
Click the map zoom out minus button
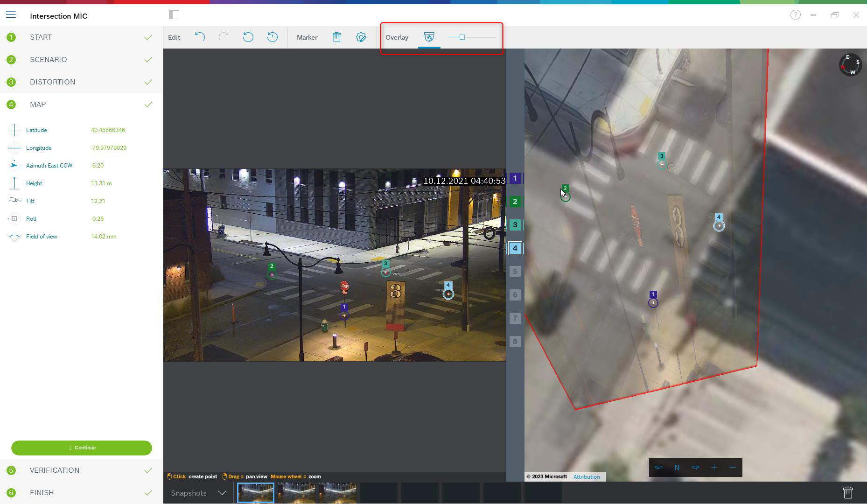733,468
